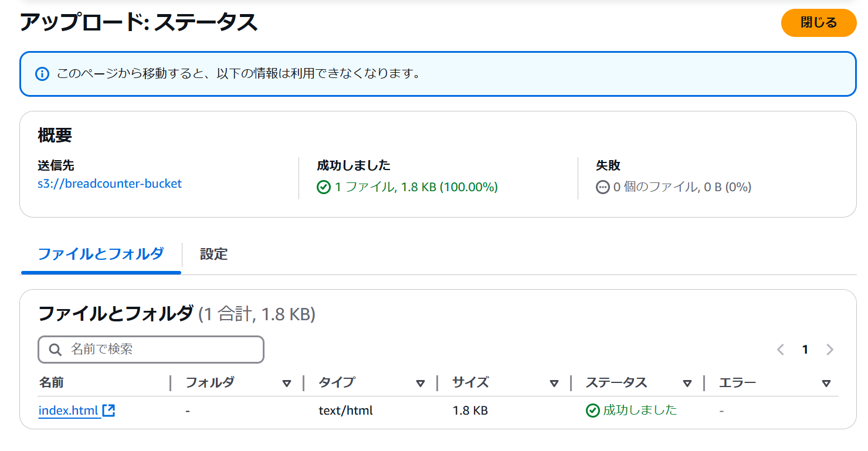
Task: Sort by タイプ column arrow
Action: click(x=421, y=384)
